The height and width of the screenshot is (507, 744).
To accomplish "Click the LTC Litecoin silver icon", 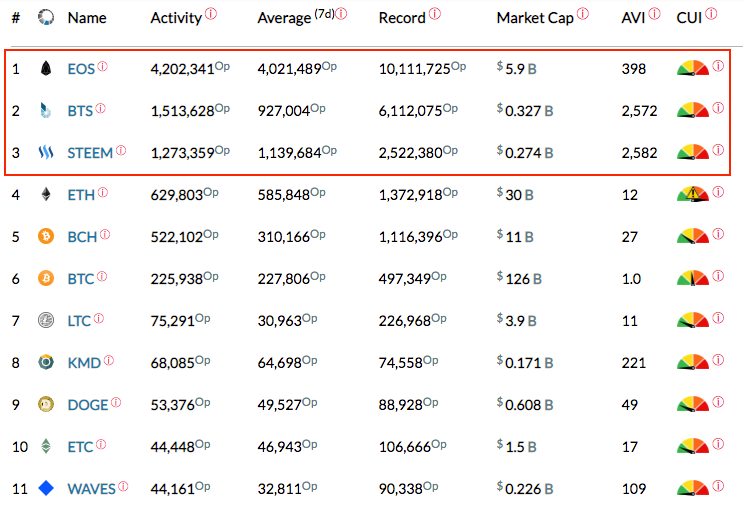I will 46,321.
